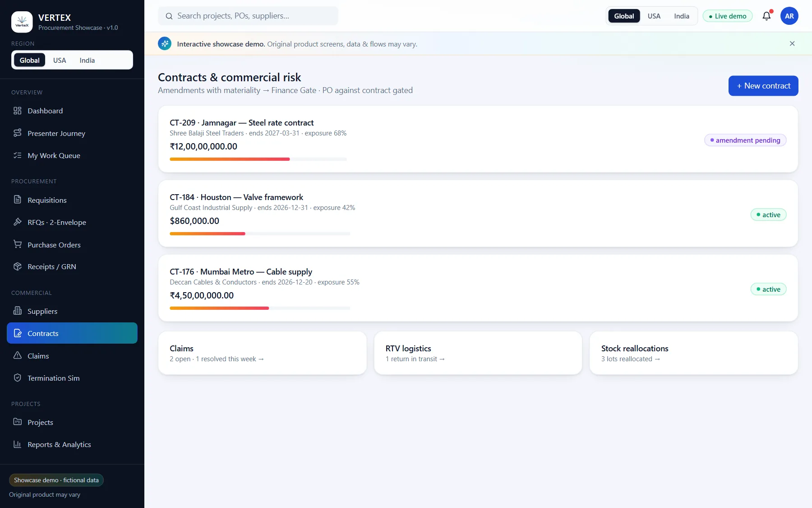Click the Requisitions document icon
The image size is (812, 508).
(x=18, y=200)
